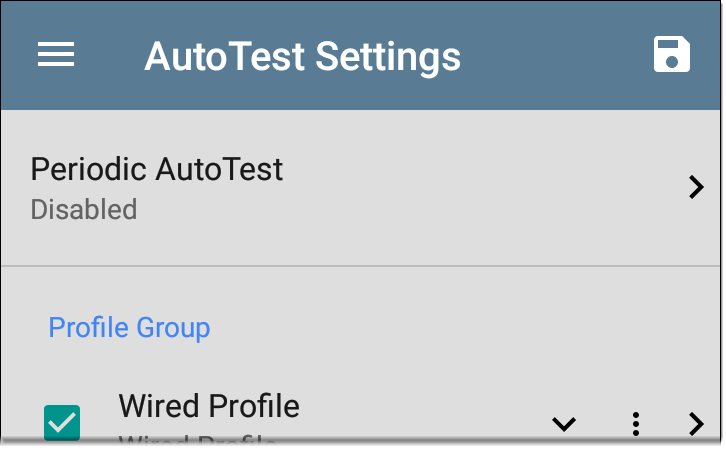This screenshot has width=726, height=452.
Task: Open Wired Profile details with right arrow
Action: 696,424
